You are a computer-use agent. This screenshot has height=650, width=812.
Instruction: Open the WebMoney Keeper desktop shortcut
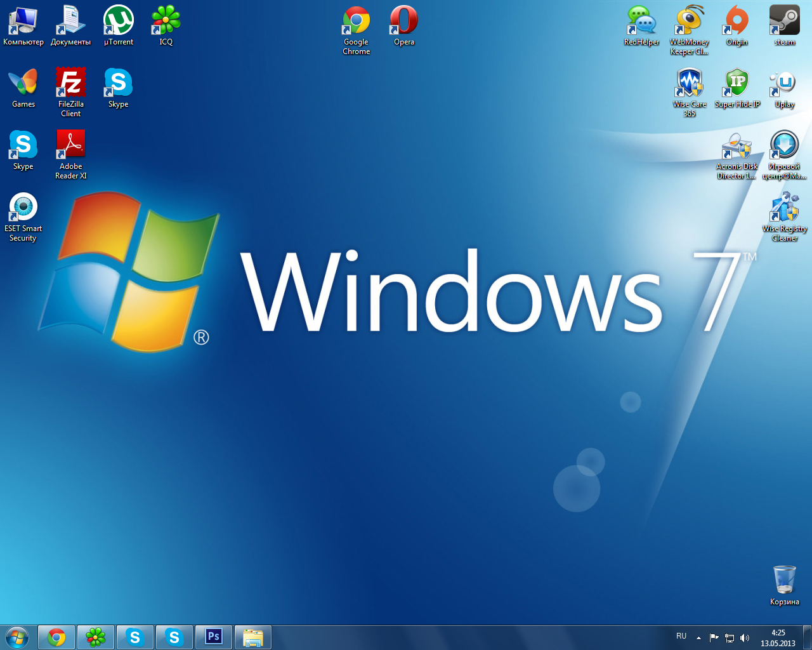point(690,30)
